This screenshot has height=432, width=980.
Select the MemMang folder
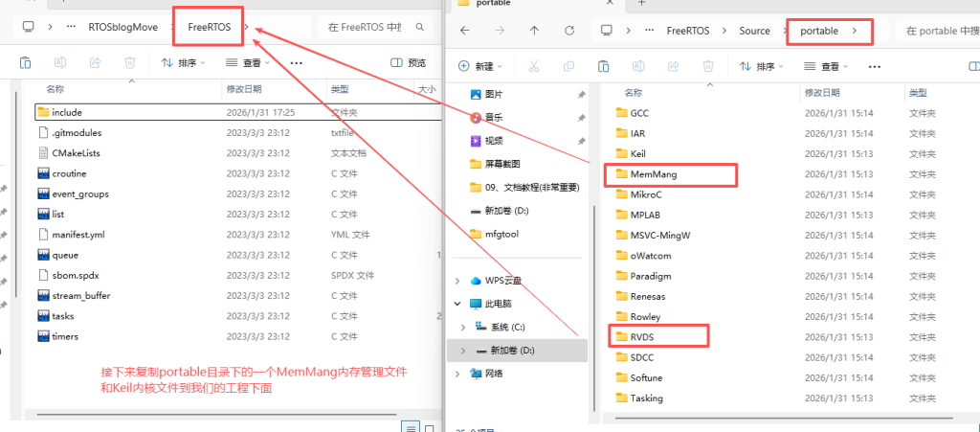(653, 174)
